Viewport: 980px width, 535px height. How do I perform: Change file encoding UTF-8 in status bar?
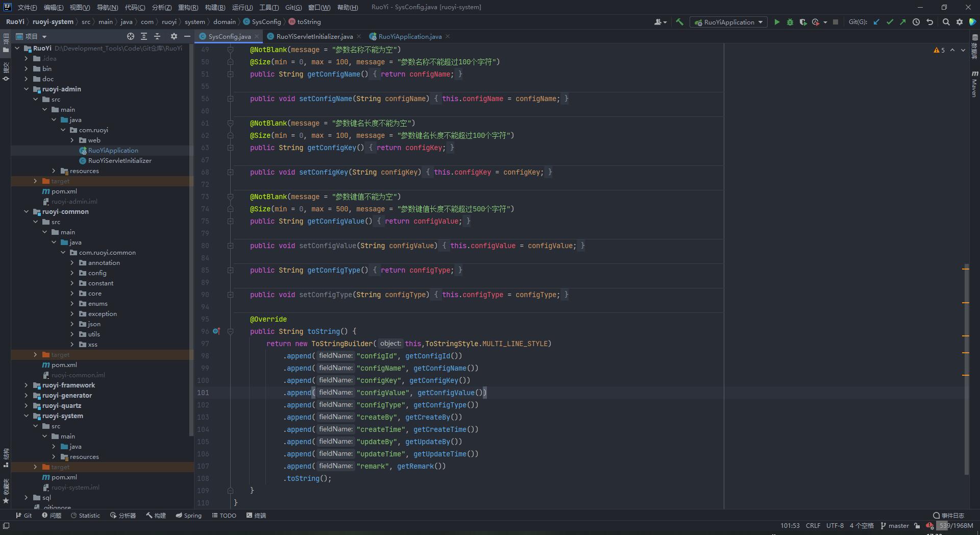(835, 526)
